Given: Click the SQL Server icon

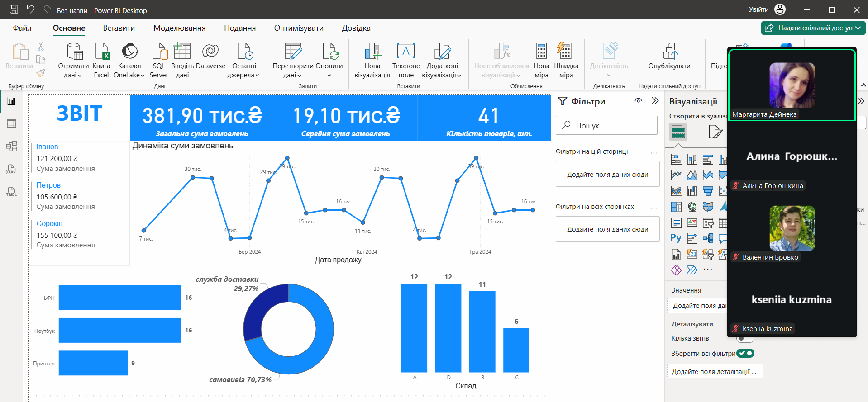Looking at the screenshot, I should (159, 61).
